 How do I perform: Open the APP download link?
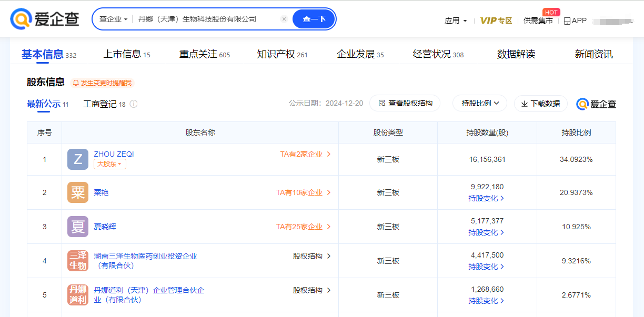[x=575, y=21]
